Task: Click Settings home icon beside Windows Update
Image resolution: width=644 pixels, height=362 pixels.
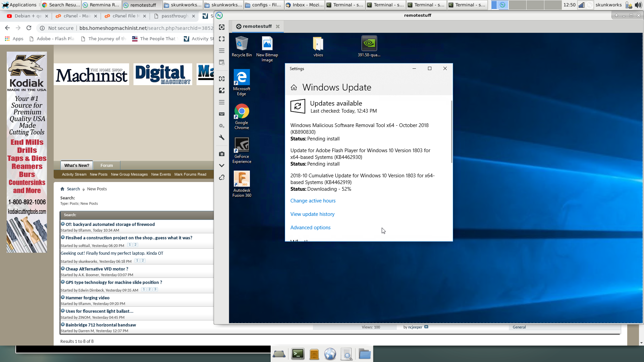Action: click(x=294, y=87)
